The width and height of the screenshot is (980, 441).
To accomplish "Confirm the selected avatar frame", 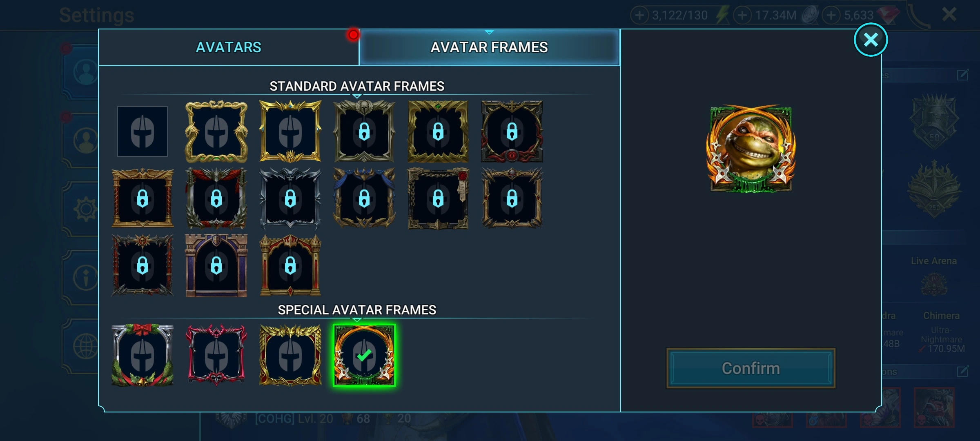I will (751, 368).
